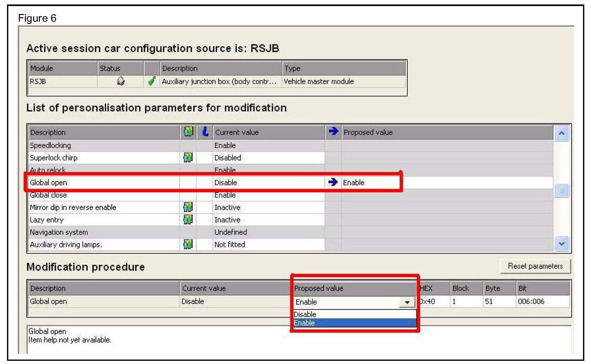
Task: Click the green checkmark icon next to RSJB
Action: point(151,81)
